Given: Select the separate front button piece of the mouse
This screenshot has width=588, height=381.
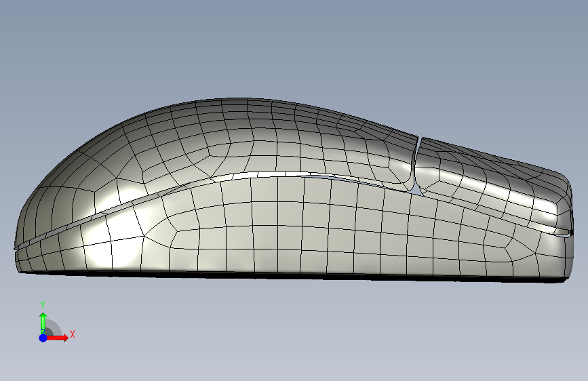Looking at the screenshot, I should 495,184.
